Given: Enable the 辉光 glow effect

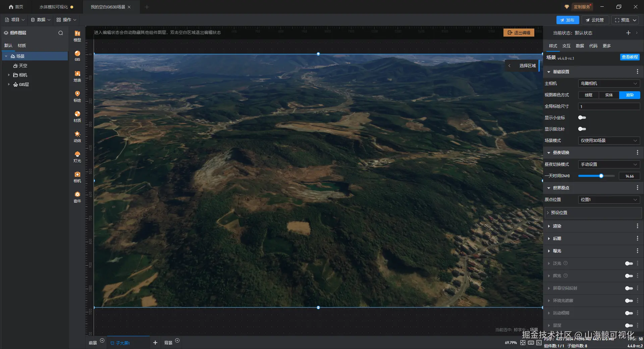Looking at the screenshot, I should click(629, 276).
